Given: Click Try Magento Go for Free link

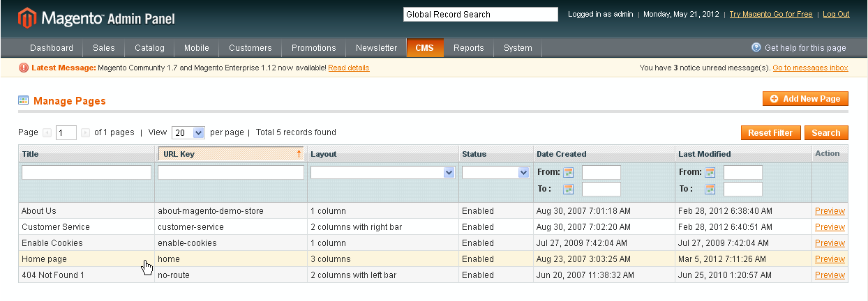Looking at the screenshot, I should pyautogui.click(x=771, y=14).
